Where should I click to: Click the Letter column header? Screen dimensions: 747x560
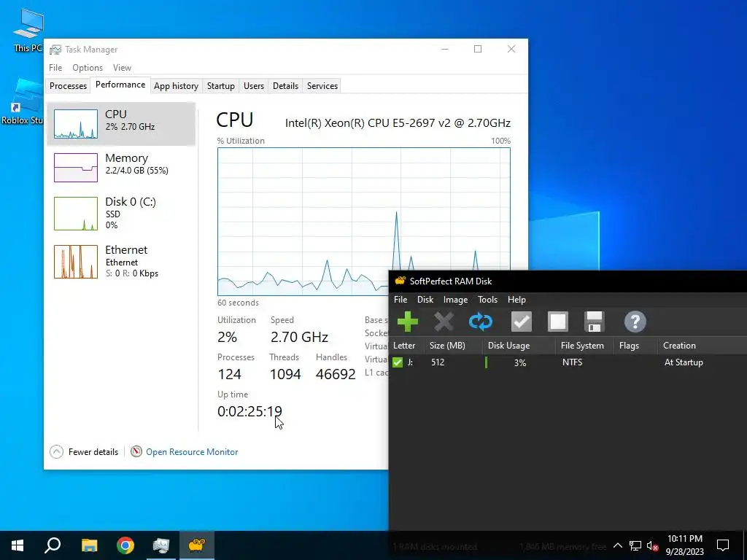coord(407,346)
